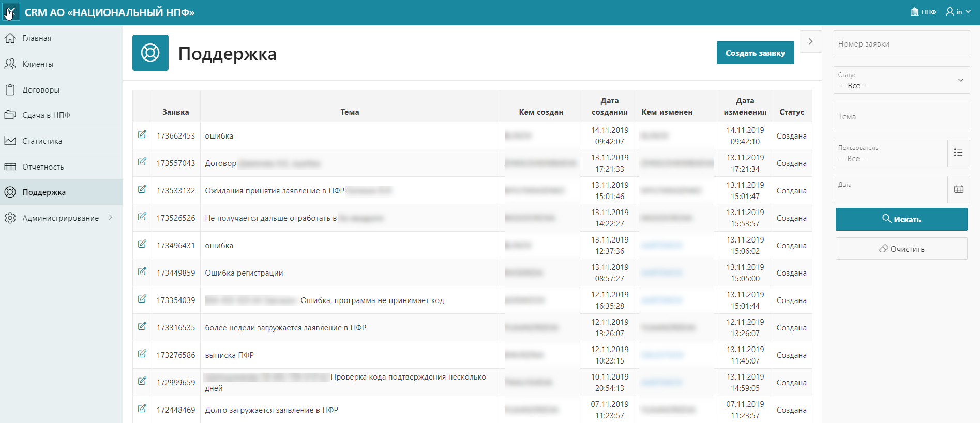Edit request 173316535 via pencil icon

[x=142, y=326]
